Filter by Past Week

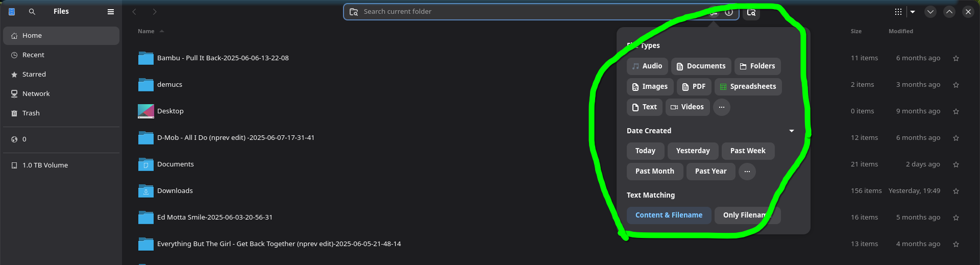747,151
